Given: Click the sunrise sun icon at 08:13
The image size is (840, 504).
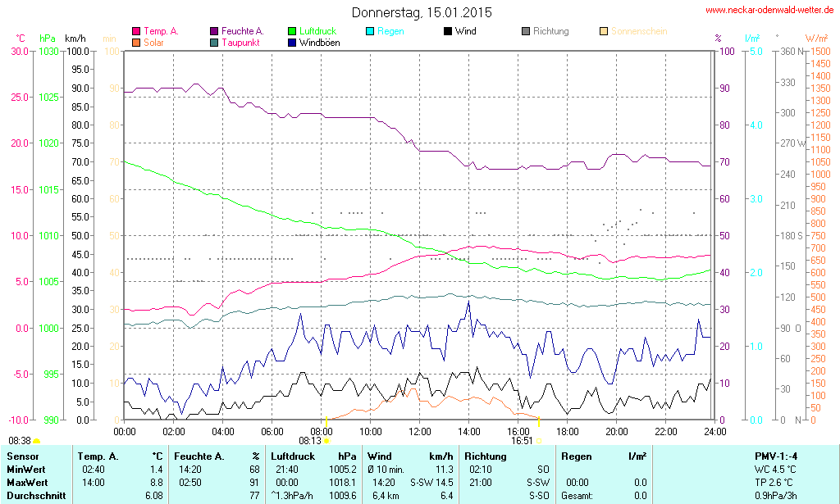Looking at the screenshot, I should coord(326,440).
